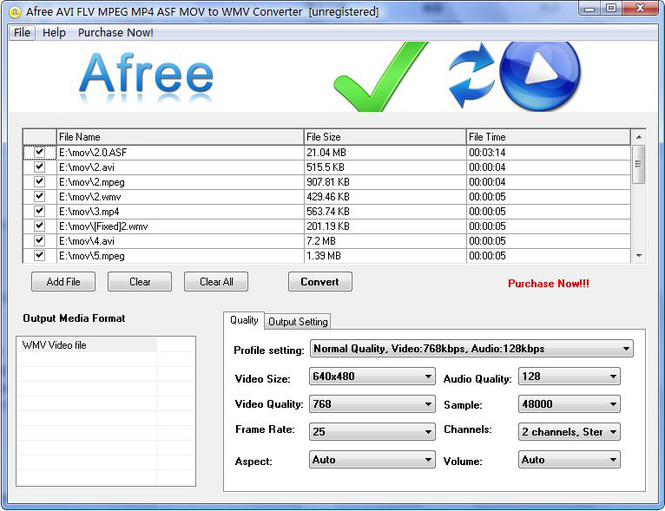Viewport: 665px width, 511px height.
Task: Open the Audio Quality dropdown
Action: [x=569, y=377]
